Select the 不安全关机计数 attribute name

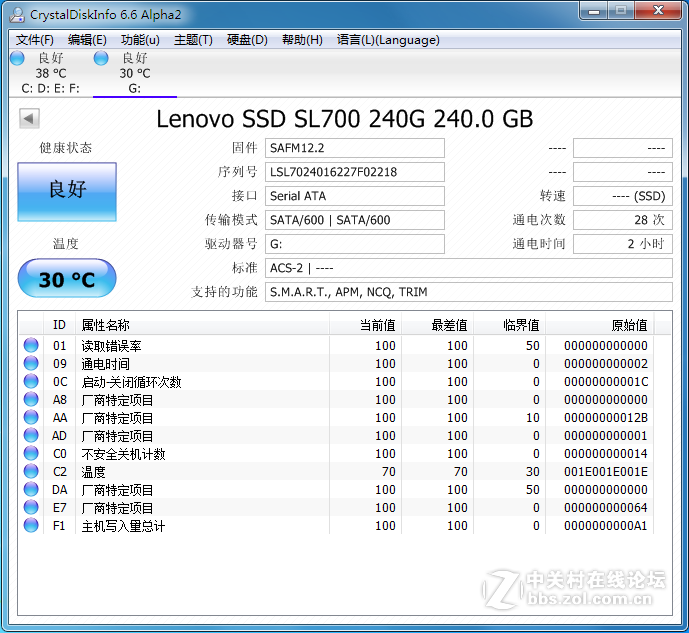tap(123, 454)
